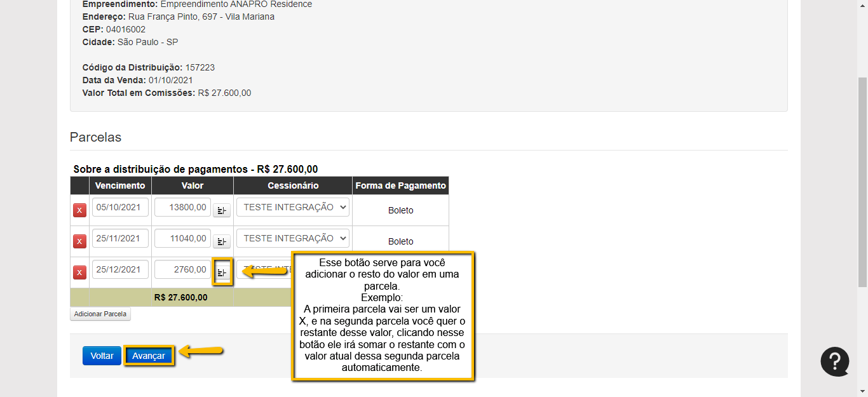Fill remaining value into the 13800,00 installment
This screenshot has height=397, width=868.
coord(222,210)
